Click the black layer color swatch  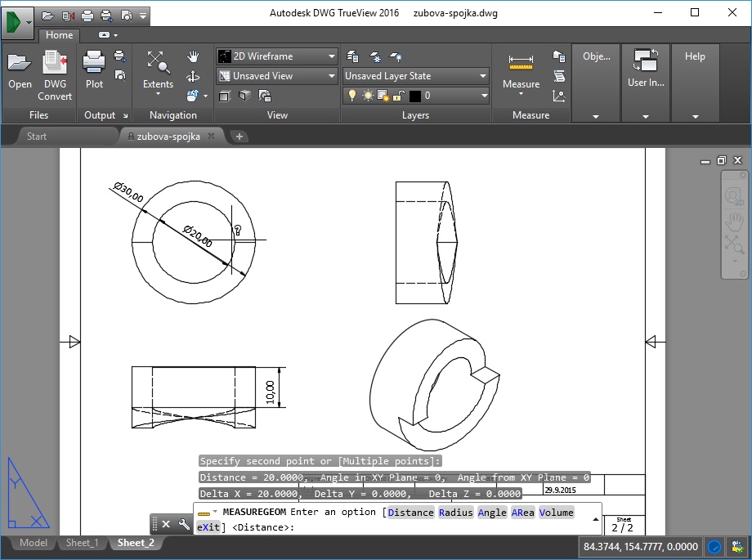pyautogui.click(x=415, y=96)
